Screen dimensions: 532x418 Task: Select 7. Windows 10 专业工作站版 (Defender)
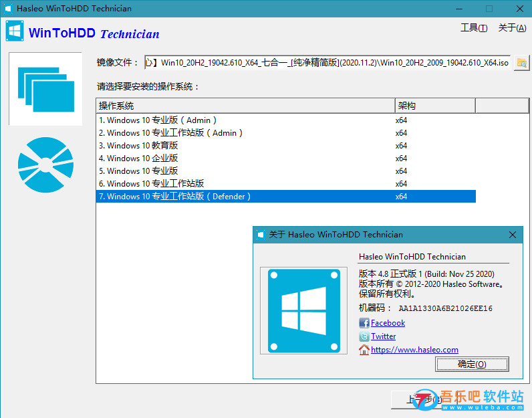pos(285,196)
